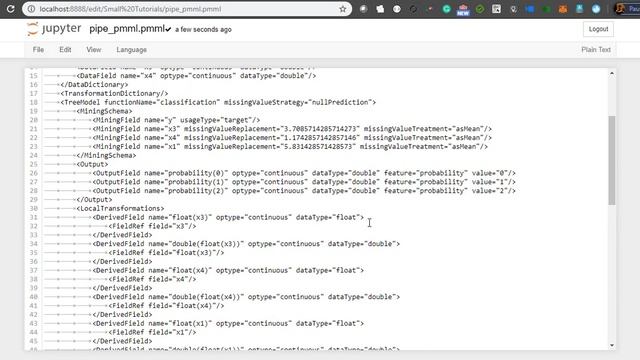Click the FieldRef field="x4" line
Image resolution: width=640 pixels, height=360 pixels.
(152, 279)
